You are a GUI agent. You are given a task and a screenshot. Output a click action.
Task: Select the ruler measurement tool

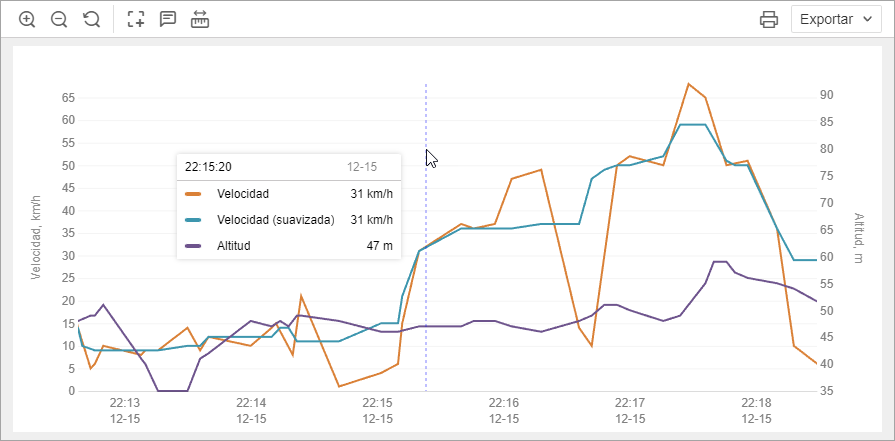[x=200, y=19]
